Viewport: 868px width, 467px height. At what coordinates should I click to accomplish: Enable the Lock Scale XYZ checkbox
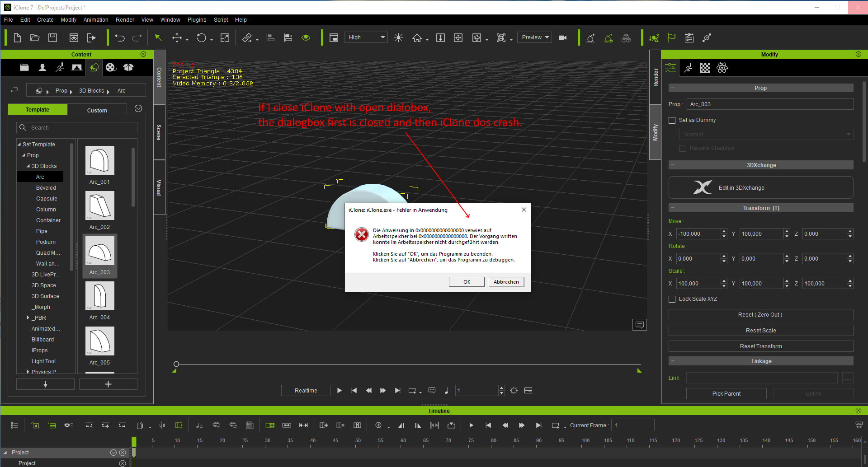coord(672,299)
